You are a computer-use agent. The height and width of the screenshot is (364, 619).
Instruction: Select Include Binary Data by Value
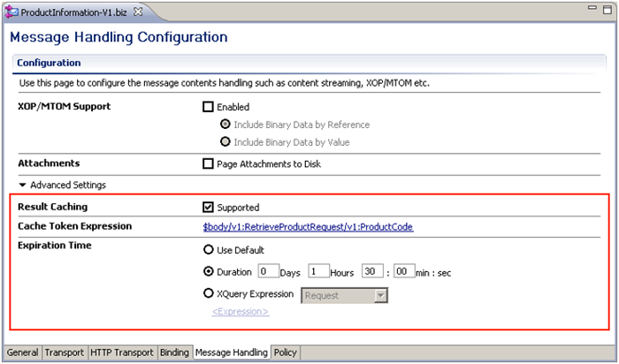pyautogui.click(x=226, y=141)
